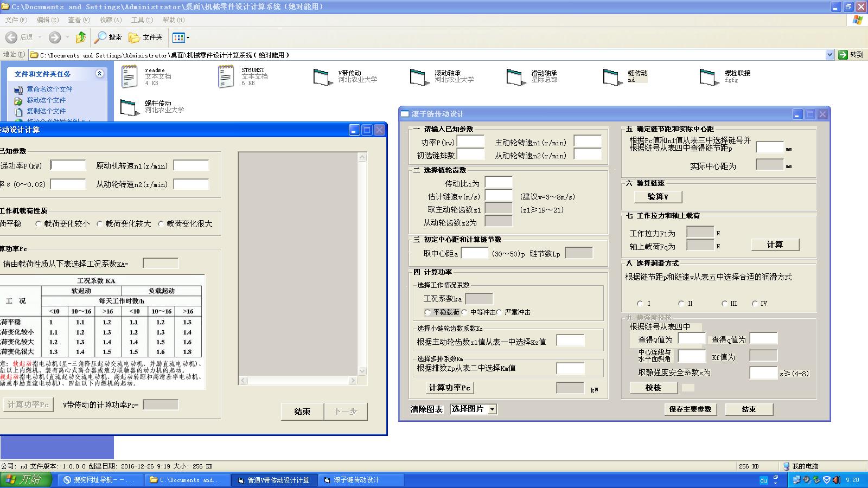Click 复制这个文件 task link
Viewport: 868px width, 488px height.
pos(46,111)
